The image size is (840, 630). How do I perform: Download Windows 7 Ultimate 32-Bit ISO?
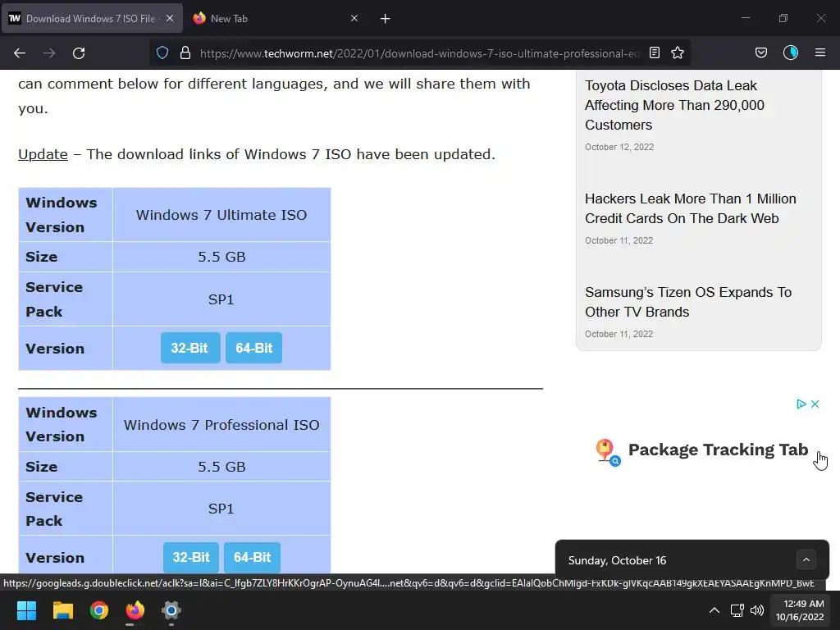click(x=190, y=348)
